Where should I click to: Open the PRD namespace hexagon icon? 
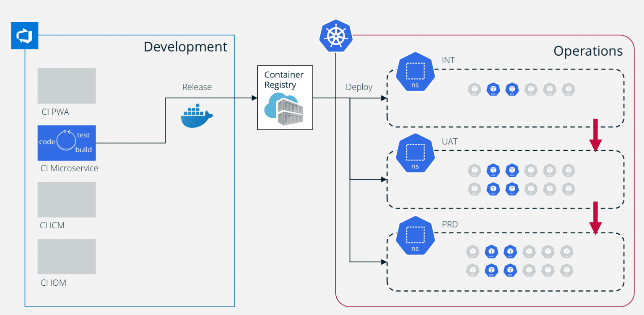[x=414, y=235]
